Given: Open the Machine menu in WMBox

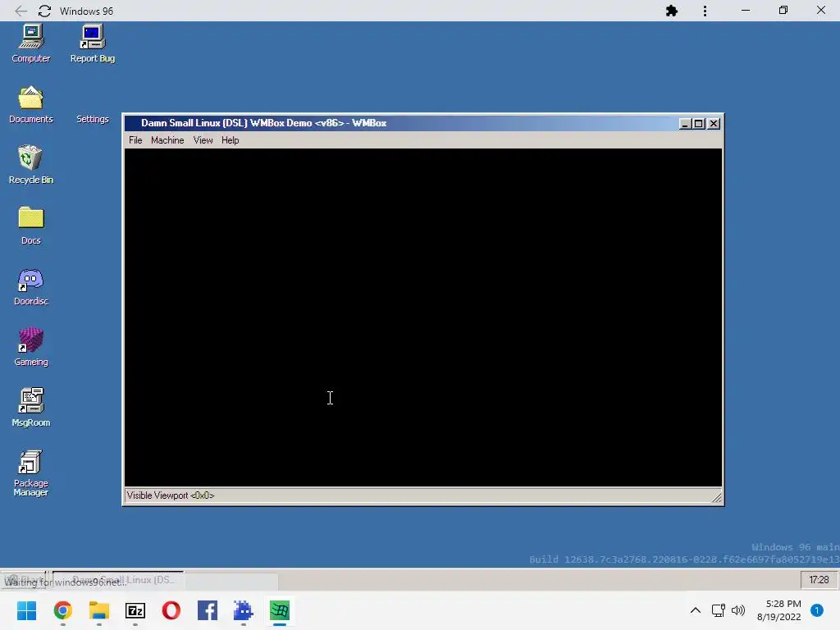Looking at the screenshot, I should point(167,140).
